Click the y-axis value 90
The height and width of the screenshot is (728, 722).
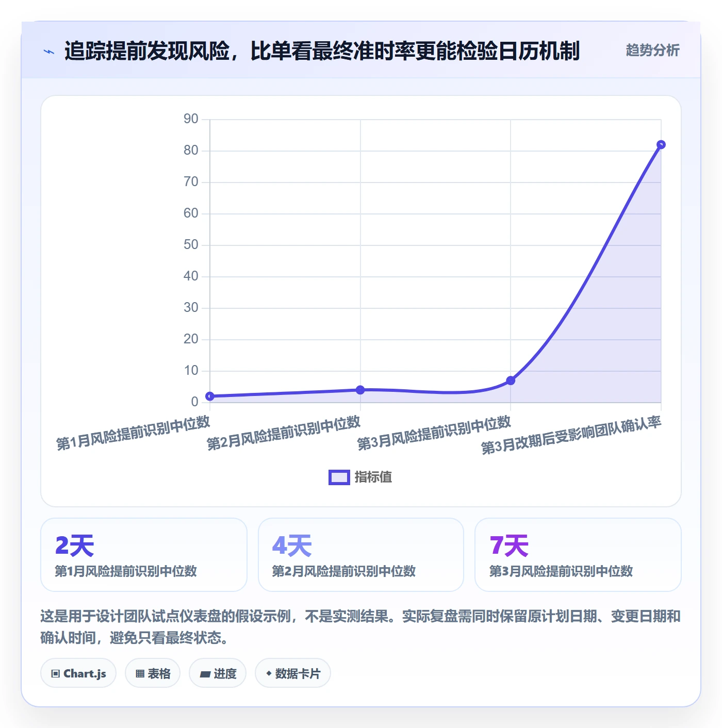tap(191, 119)
